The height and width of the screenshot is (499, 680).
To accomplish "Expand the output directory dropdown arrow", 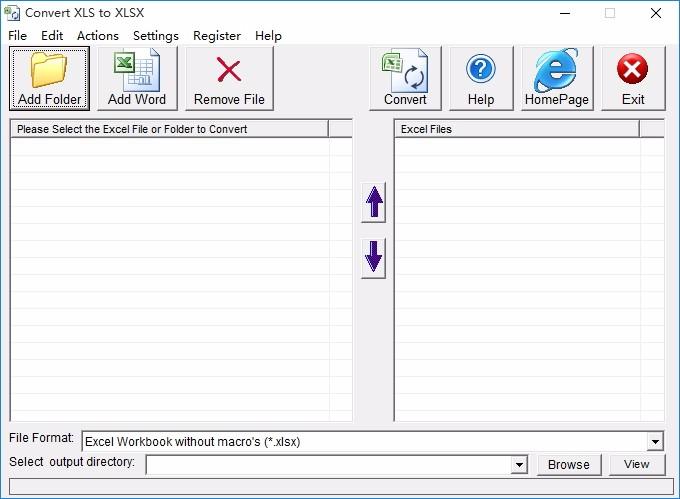I will coord(519,465).
